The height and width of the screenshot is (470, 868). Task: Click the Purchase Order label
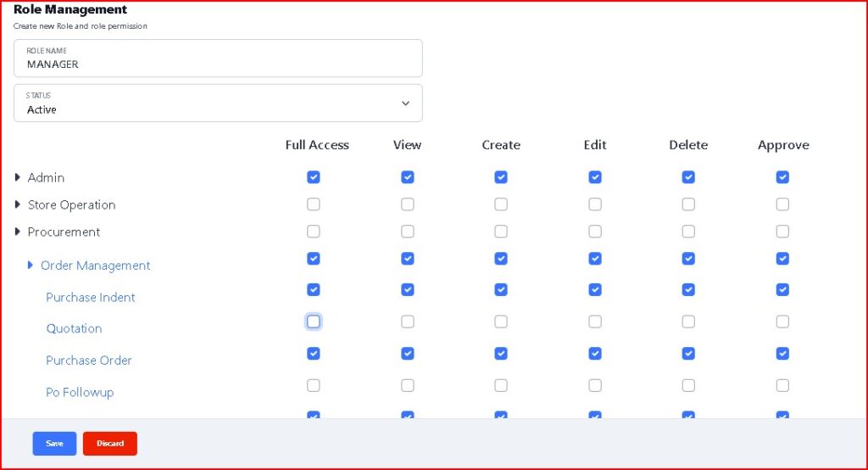coord(89,361)
